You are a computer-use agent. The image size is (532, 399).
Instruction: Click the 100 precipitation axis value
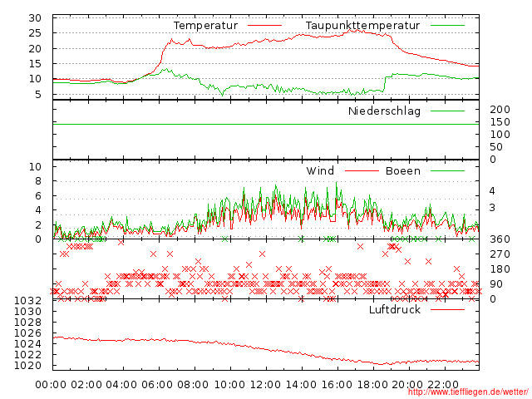500,135
